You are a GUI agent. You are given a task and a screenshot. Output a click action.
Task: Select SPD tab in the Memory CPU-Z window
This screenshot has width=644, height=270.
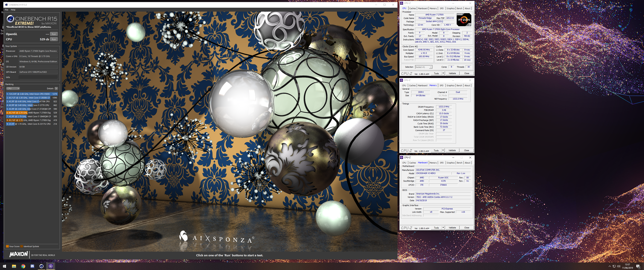(x=441, y=86)
